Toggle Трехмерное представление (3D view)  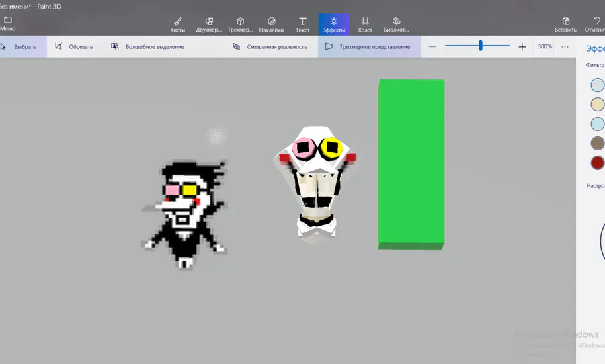click(369, 46)
